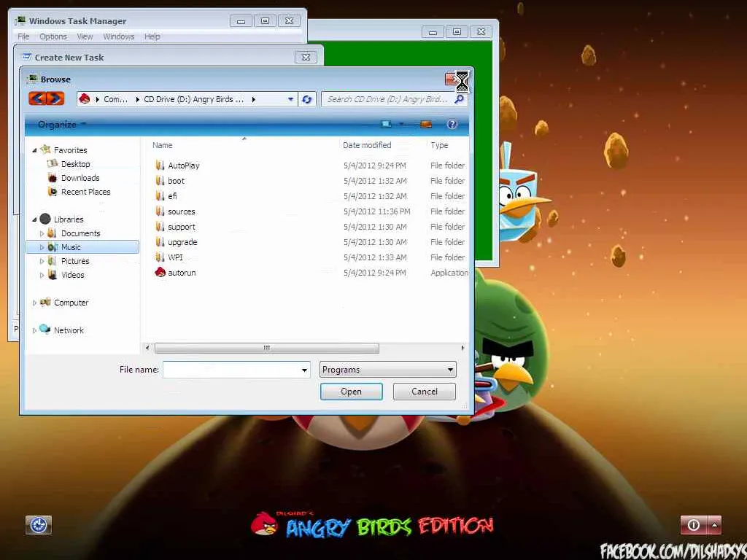Expand the Music library node
Screen dimensions: 747x560
point(42,247)
